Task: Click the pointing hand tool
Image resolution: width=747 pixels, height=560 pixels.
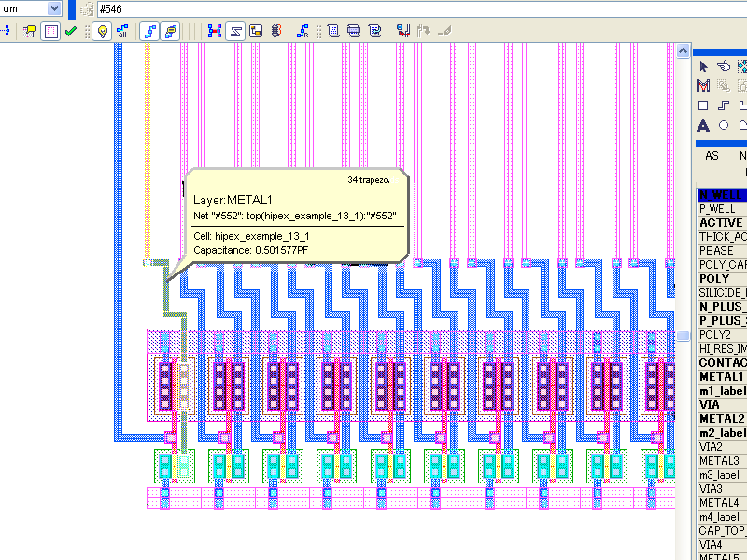Action: pyautogui.click(x=723, y=66)
